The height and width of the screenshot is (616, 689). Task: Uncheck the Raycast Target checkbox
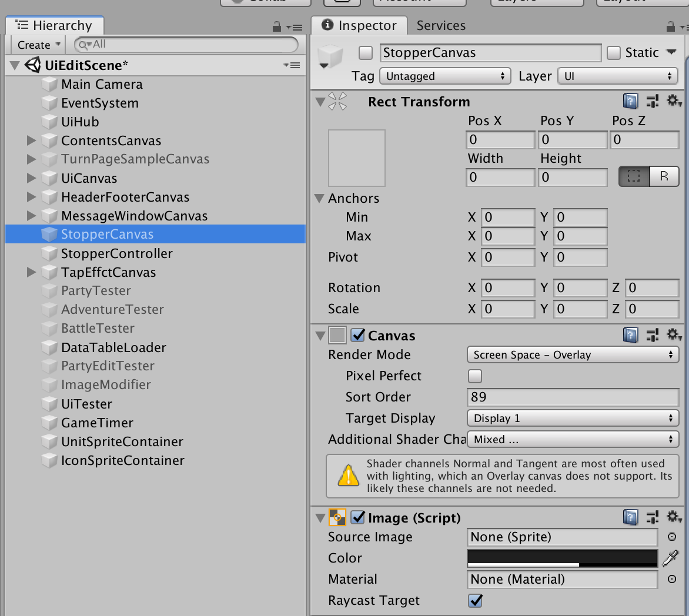pyautogui.click(x=475, y=601)
